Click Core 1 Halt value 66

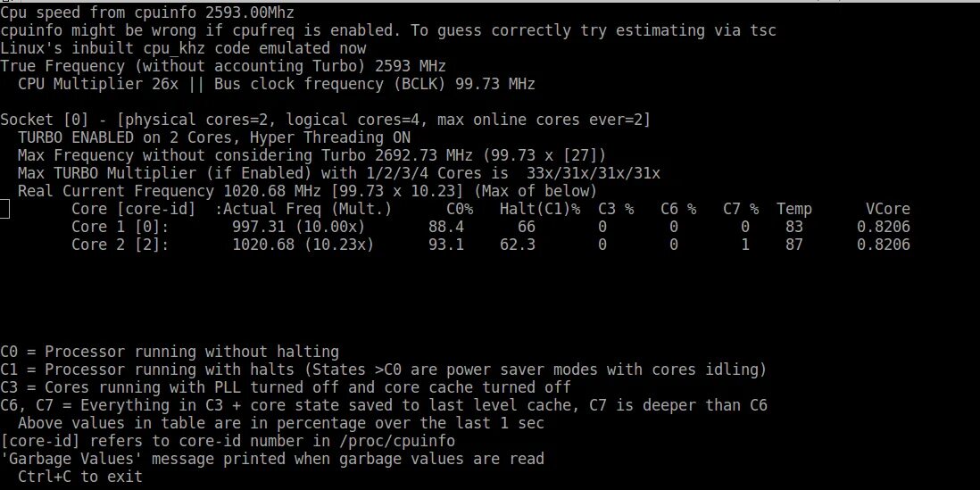pos(527,227)
